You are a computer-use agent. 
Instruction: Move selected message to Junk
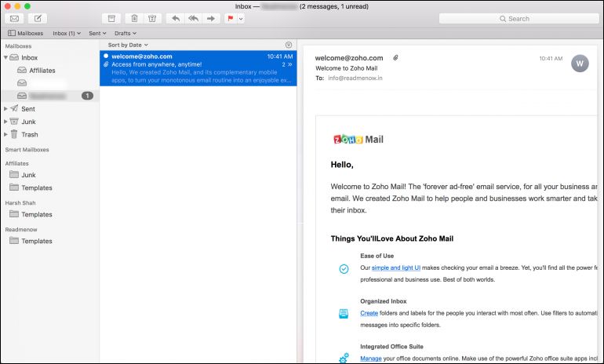[152, 19]
